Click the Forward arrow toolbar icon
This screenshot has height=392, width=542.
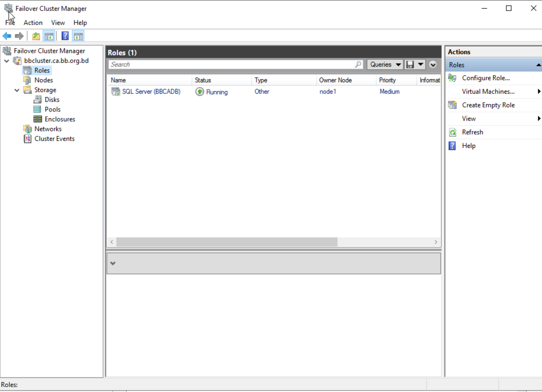19,36
